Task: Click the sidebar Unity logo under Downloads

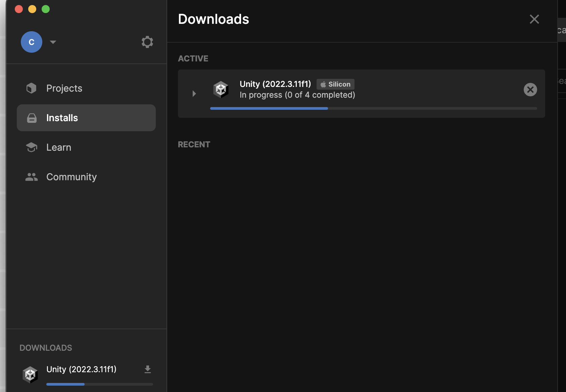Action: point(30,375)
